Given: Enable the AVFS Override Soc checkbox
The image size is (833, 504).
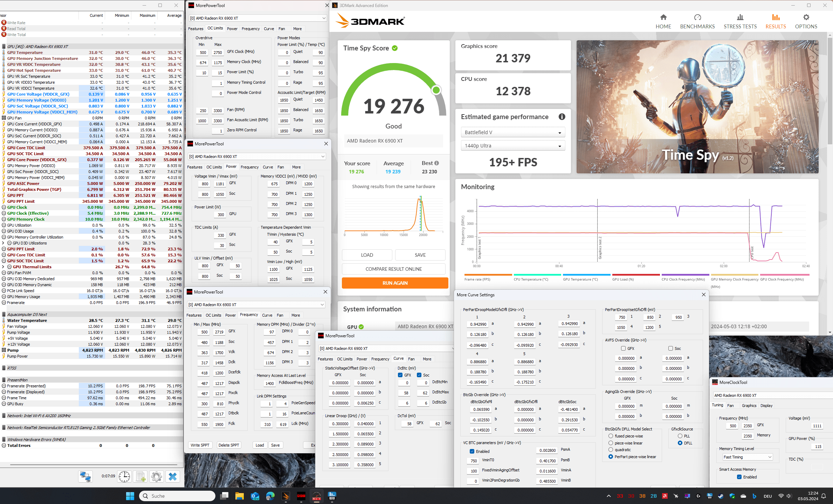Looking at the screenshot, I should click(670, 348).
